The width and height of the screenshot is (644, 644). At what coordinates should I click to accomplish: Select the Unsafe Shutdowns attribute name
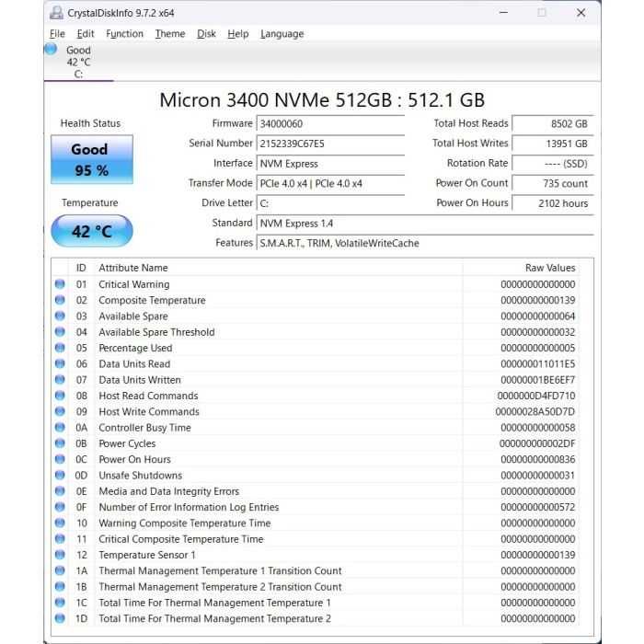[x=140, y=476]
